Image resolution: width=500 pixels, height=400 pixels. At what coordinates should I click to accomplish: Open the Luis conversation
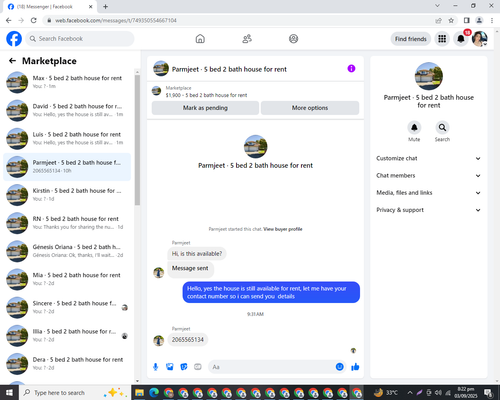67,139
